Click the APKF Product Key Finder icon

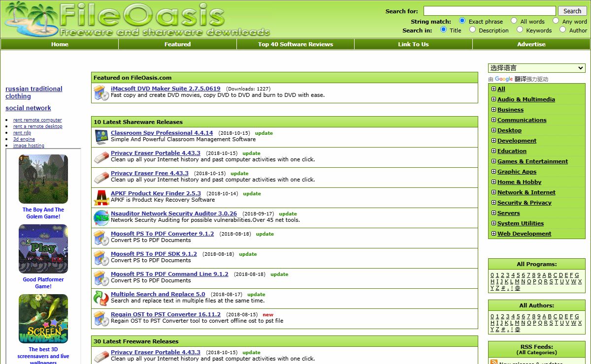pyautogui.click(x=101, y=197)
